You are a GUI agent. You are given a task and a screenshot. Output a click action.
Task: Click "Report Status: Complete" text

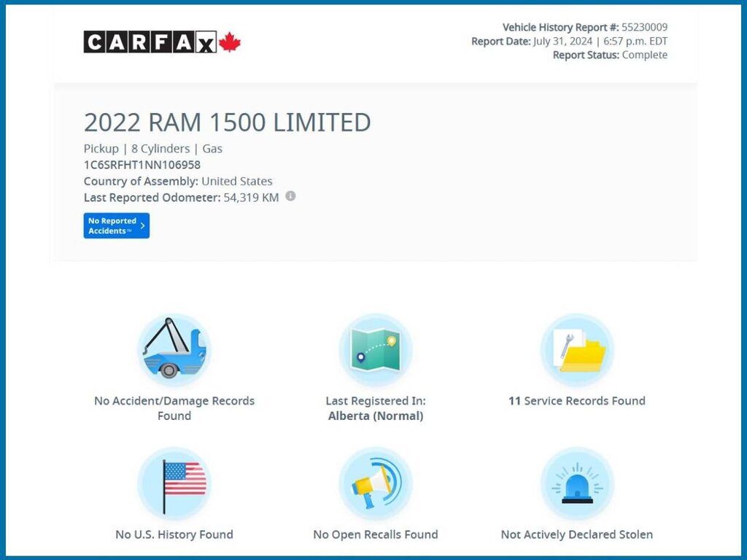pos(611,55)
